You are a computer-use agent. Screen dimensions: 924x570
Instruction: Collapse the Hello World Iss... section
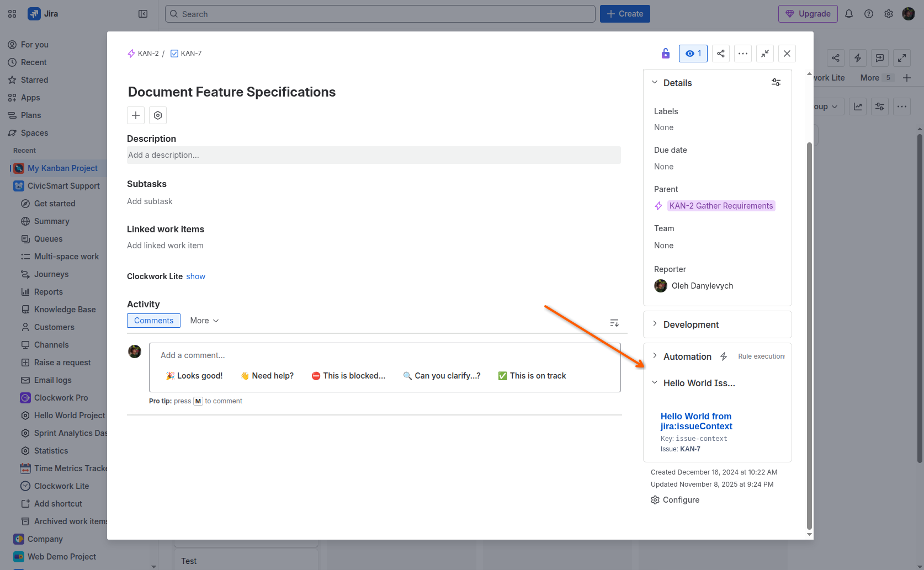[x=655, y=383]
